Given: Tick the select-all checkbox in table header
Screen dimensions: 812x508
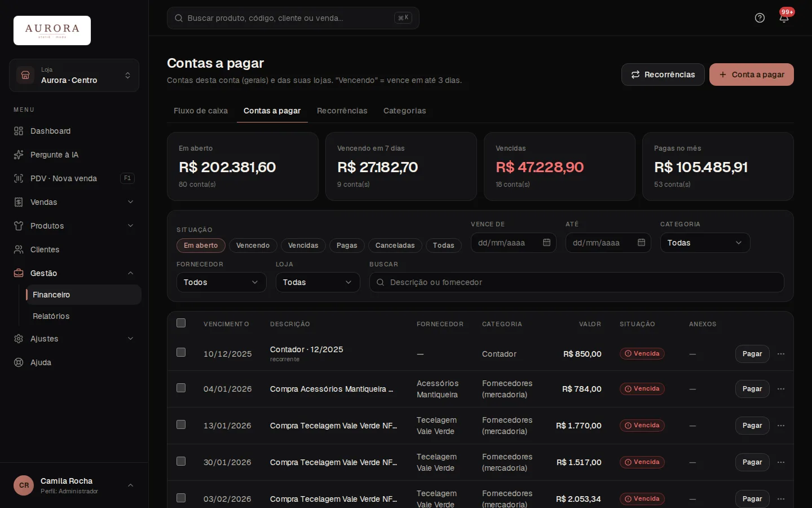Looking at the screenshot, I should point(181,323).
